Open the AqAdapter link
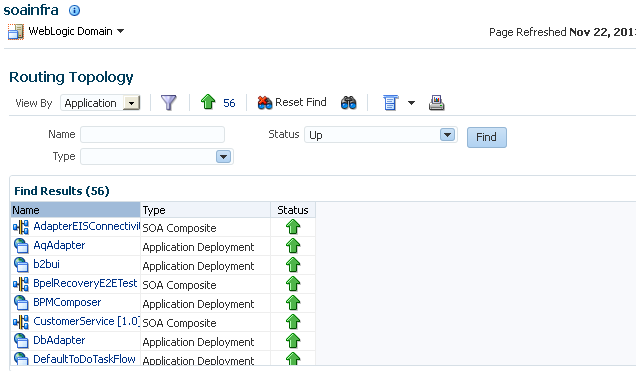 pyautogui.click(x=59, y=245)
